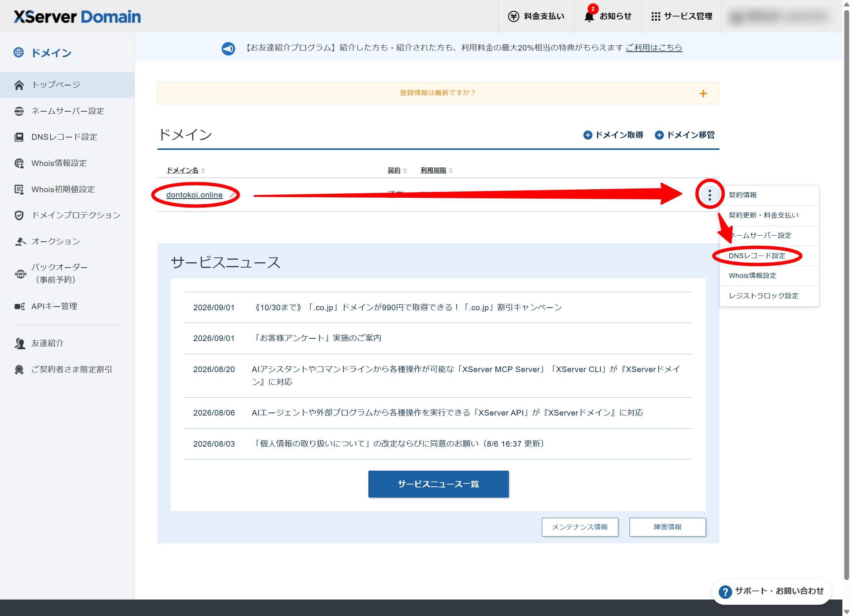
Task: Click the plus icon for ドメイン取得
Action: [588, 135]
